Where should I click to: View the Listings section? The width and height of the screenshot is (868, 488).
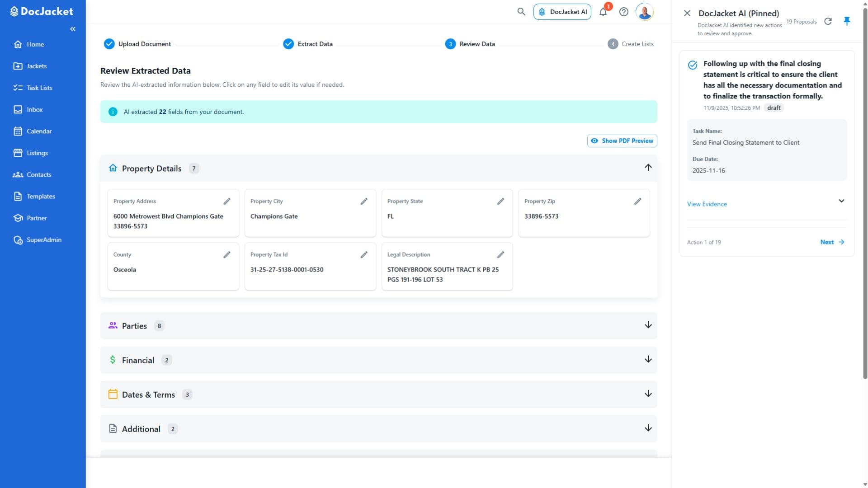[37, 153]
